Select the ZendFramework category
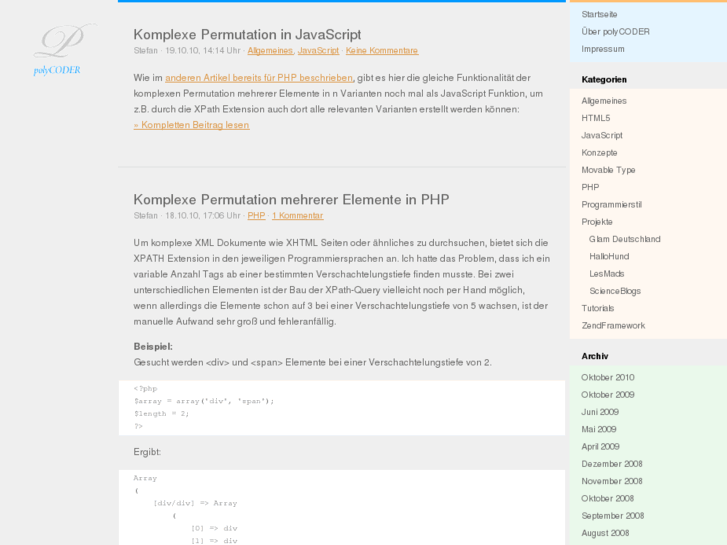727x545 pixels. [613, 326]
